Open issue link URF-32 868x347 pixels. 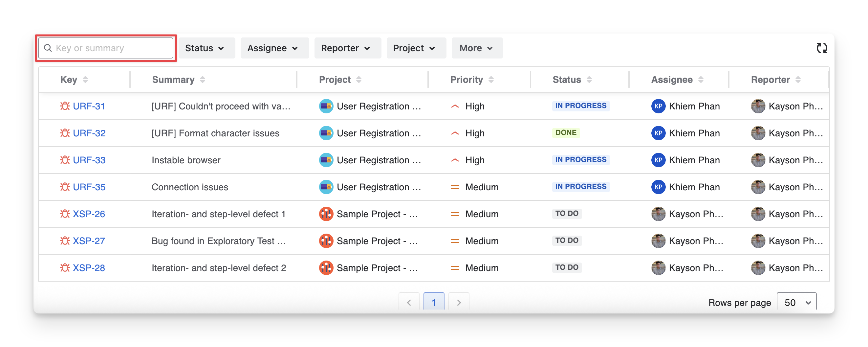89,133
